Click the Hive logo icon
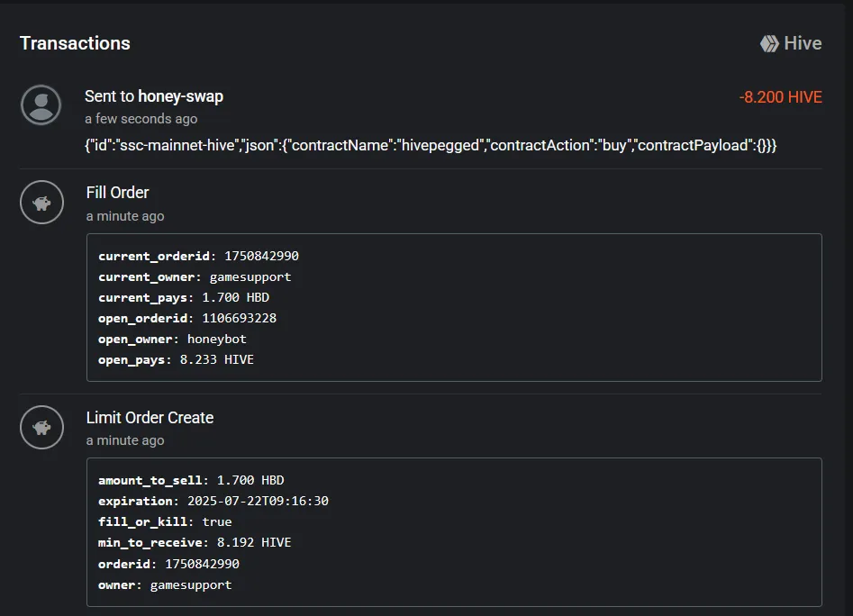This screenshot has height=616, width=853. point(769,43)
